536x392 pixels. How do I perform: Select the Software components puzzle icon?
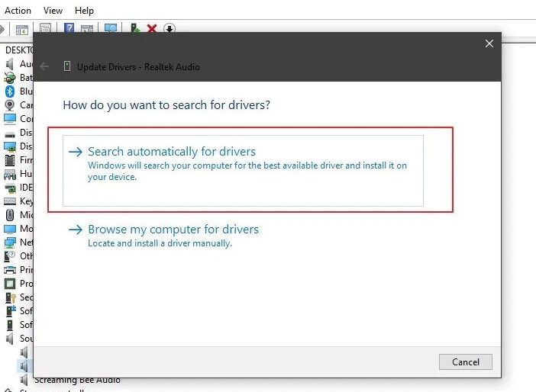pyautogui.click(x=11, y=310)
